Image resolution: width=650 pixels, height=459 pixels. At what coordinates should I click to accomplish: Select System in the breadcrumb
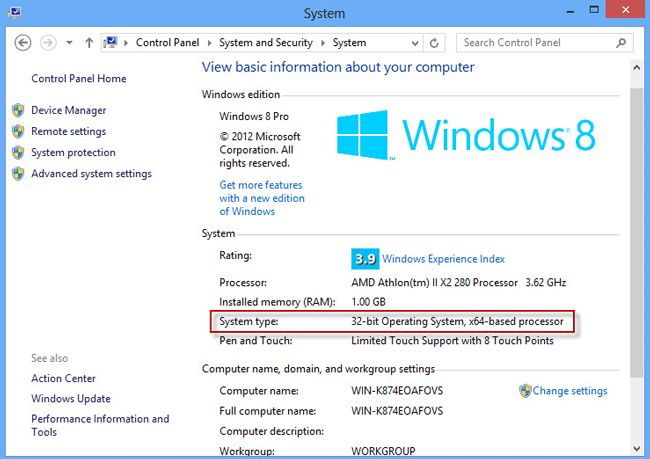(x=349, y=43)
